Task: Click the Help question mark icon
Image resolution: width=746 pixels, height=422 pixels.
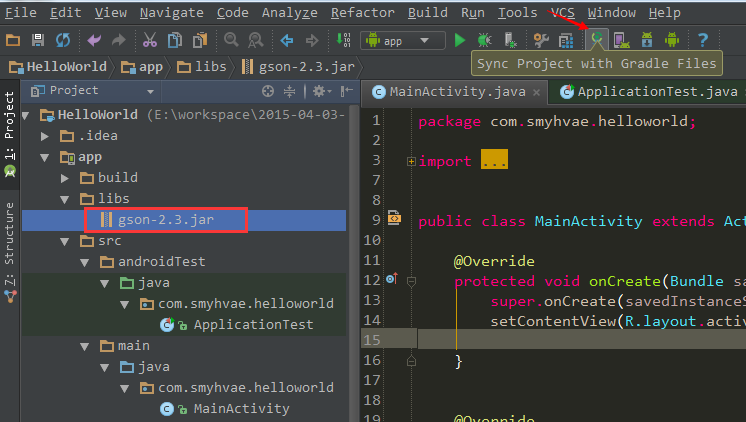Action: 703,40
